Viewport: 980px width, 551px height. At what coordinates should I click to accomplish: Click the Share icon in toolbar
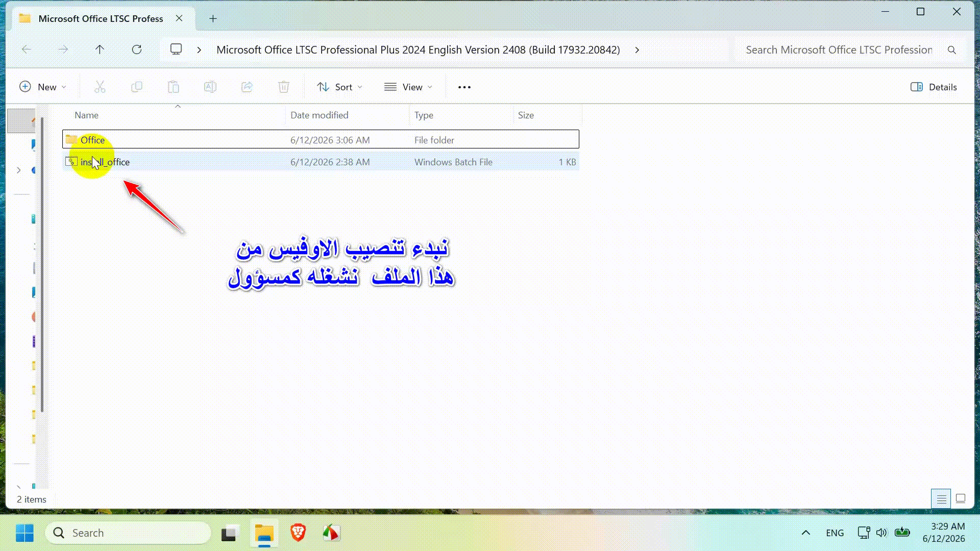click(x=247, y=87)
